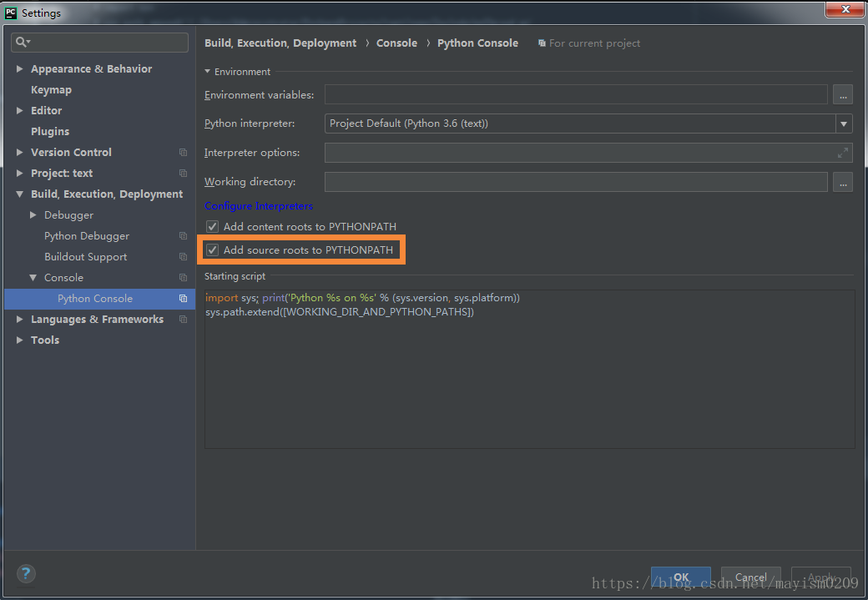Click the Apply button

(821, 577)
